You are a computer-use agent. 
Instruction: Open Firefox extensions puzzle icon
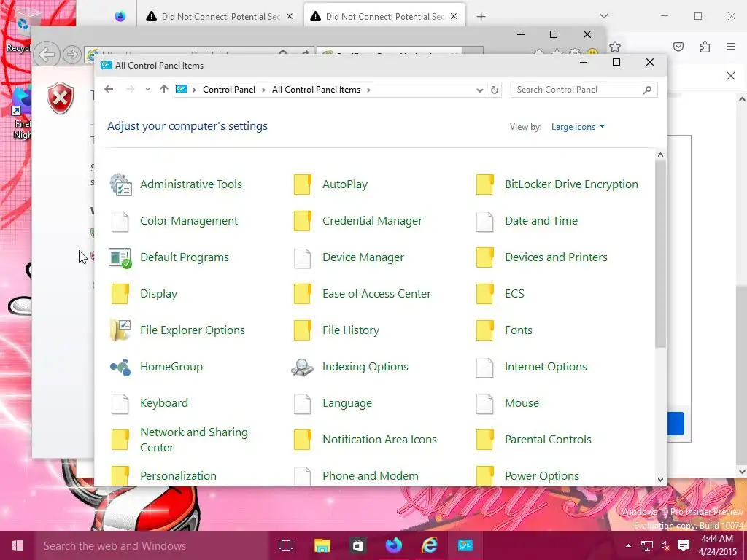tap(705, 47)
